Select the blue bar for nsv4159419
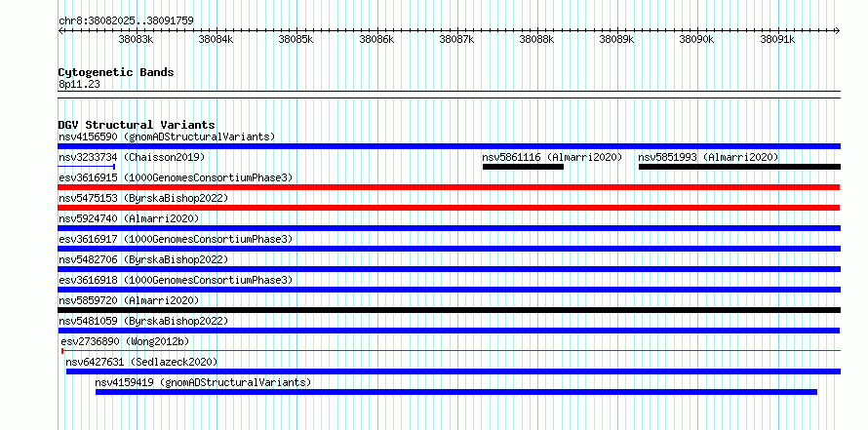This screenshot has width=868, height=430. [456, 392]
